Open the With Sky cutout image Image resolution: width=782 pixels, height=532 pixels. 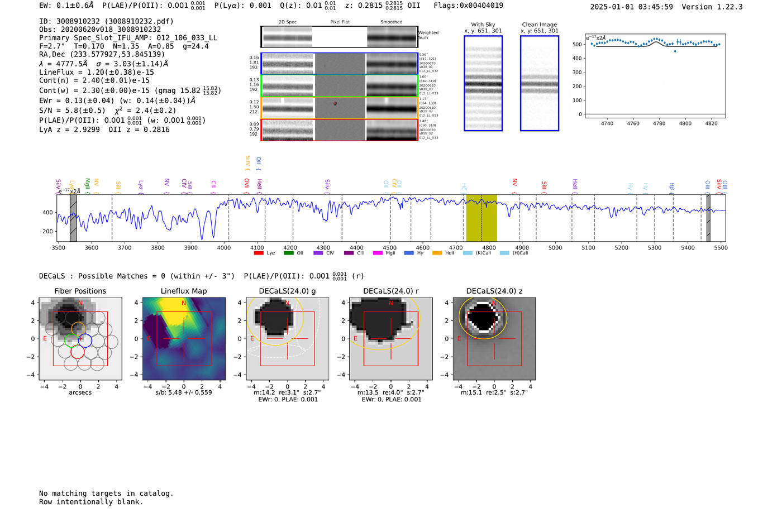483,83
